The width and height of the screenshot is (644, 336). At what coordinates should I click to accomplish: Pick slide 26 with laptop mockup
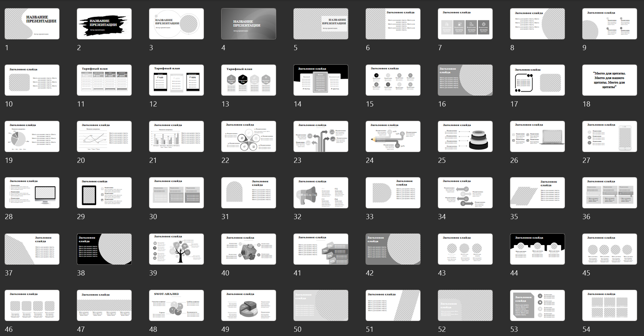[537, 136]
